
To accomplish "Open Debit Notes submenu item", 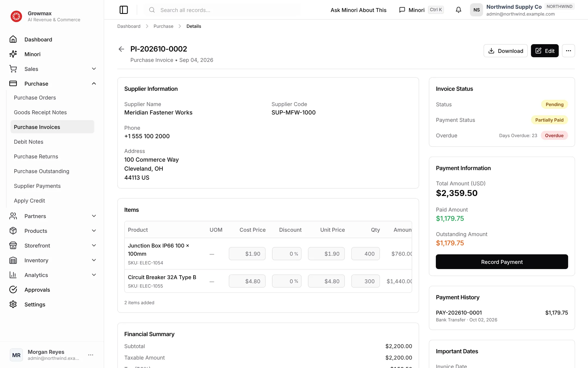I will 52,142.
